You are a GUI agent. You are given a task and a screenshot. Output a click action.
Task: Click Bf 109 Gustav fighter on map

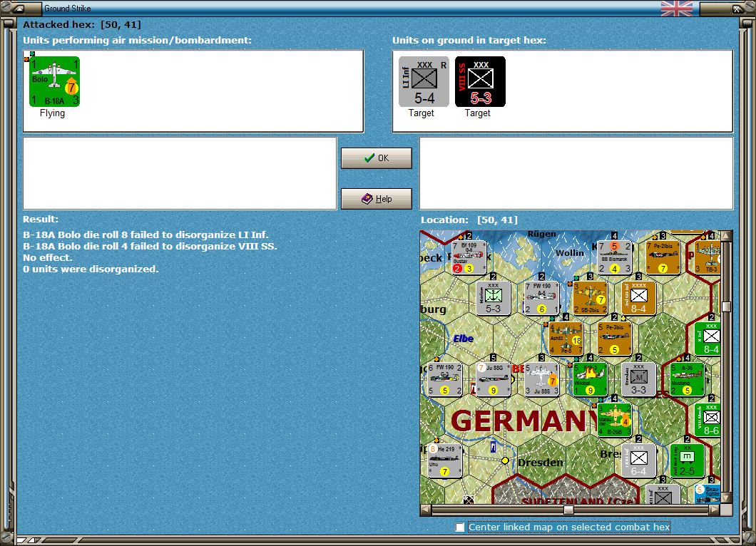pos(469,258)
